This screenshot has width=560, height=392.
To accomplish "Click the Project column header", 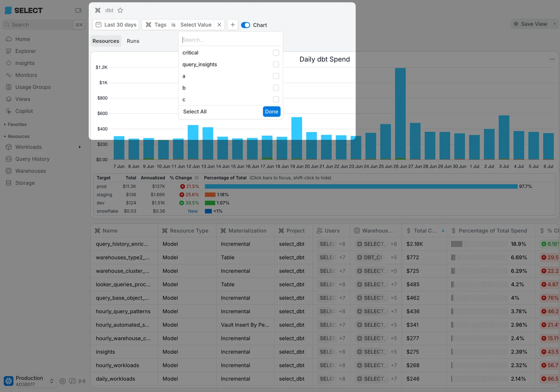I will [x=293, y=231].
